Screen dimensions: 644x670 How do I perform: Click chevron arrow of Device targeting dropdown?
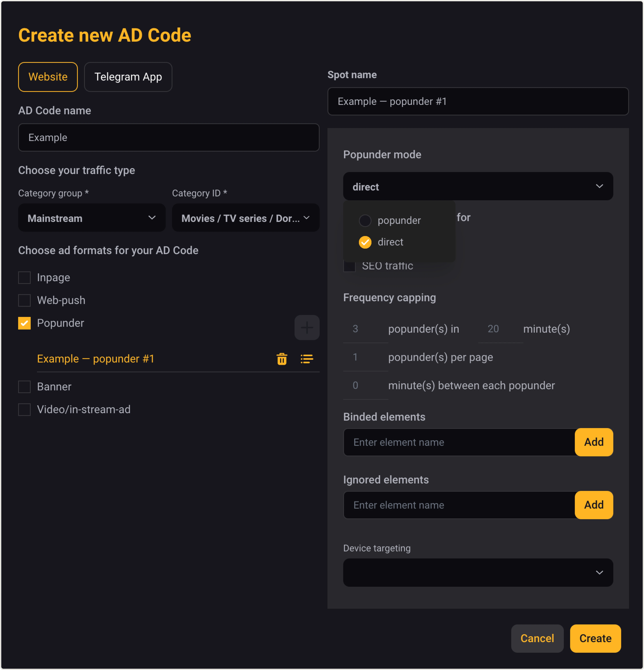(599, 573)
